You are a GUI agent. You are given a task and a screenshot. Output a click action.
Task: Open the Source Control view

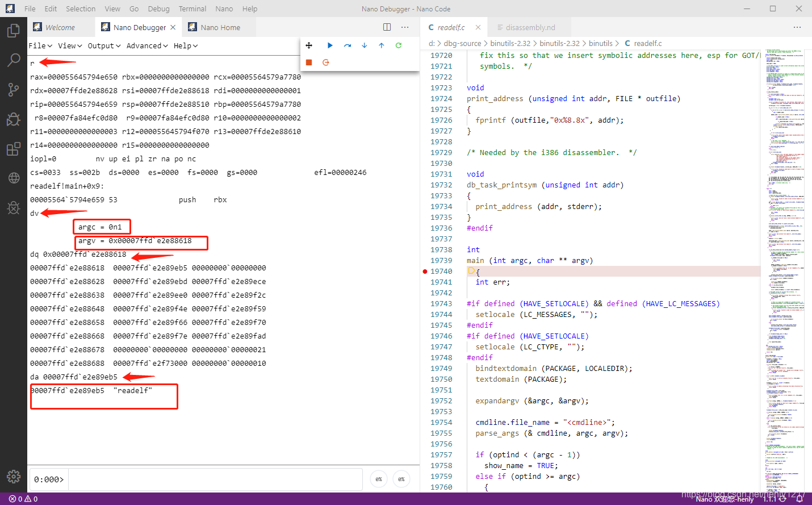pyautogui.click(x=13, y=89)
